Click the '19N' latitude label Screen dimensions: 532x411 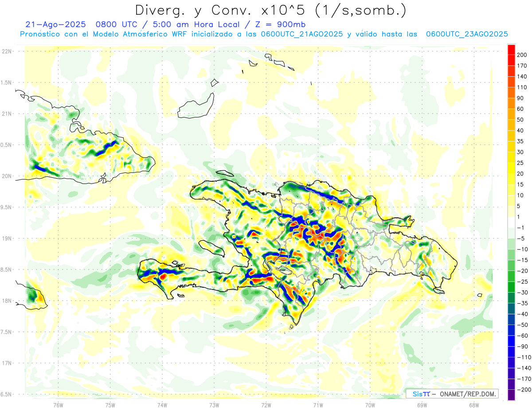[6, 238]
